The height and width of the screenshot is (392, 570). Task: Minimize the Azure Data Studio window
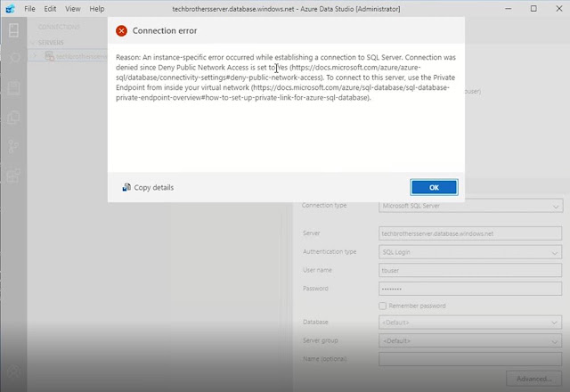tap(509, 9)
